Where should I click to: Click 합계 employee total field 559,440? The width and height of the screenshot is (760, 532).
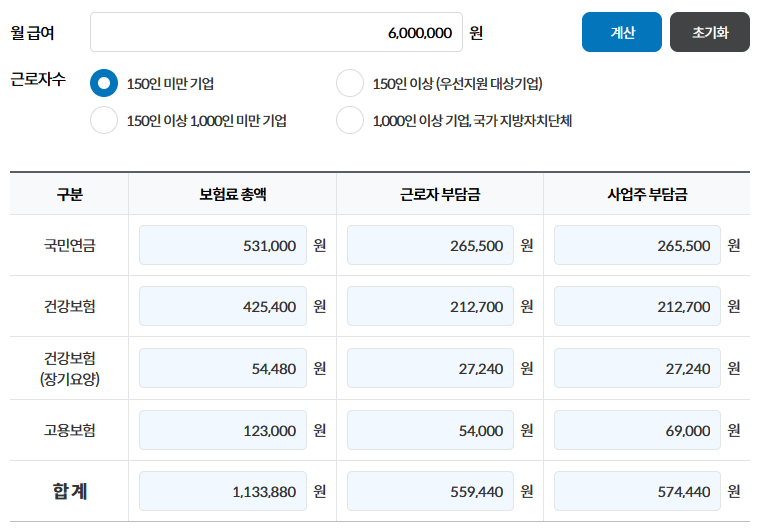pos(430,491)
